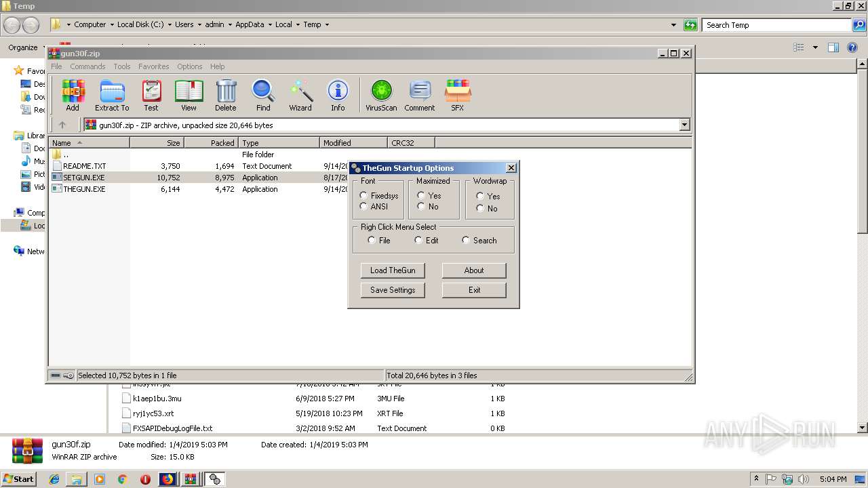Open the Favorites menu in WinRAR

pyautogui.click(x=154, y=66)
